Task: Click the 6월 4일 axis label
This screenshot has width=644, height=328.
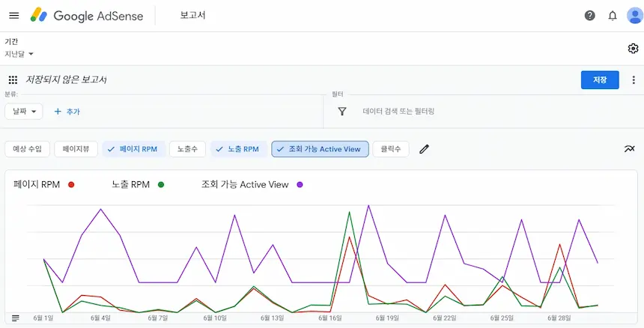Action: [x=100, y=318]
